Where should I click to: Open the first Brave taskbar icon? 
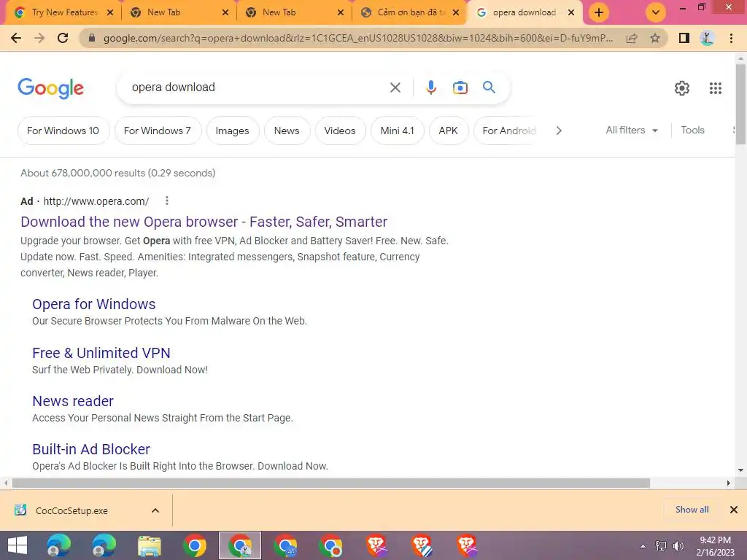376,545
